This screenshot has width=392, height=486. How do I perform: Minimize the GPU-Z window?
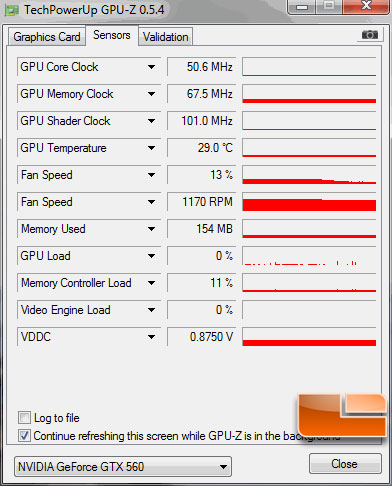pyautogui.click(x=302, y=7)
